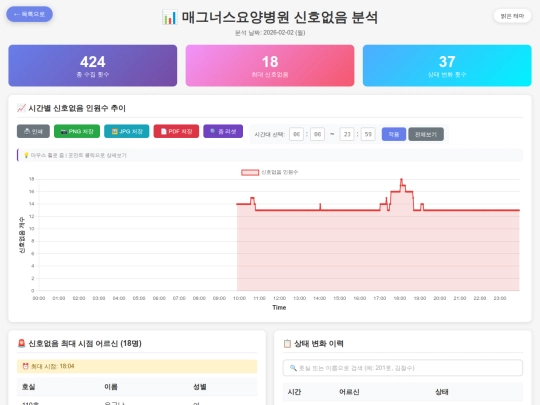Click the chart peak point near 18:00

click(x=401, y=179)
